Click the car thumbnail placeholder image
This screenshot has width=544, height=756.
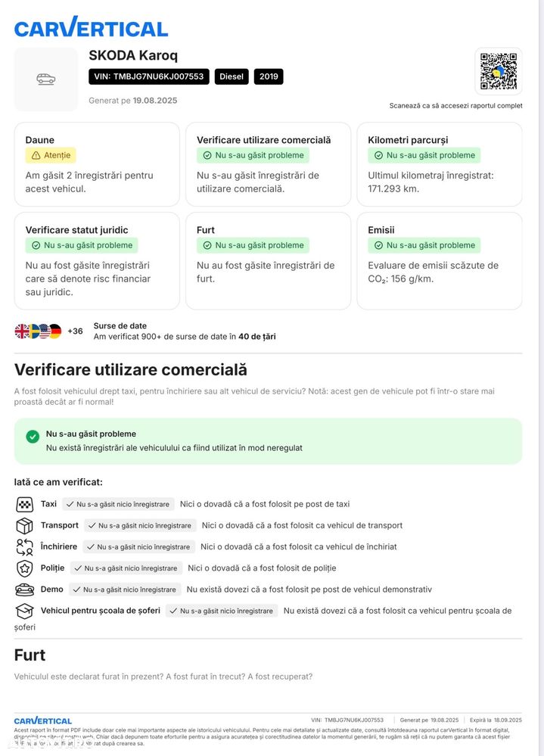tap(46, 79)
